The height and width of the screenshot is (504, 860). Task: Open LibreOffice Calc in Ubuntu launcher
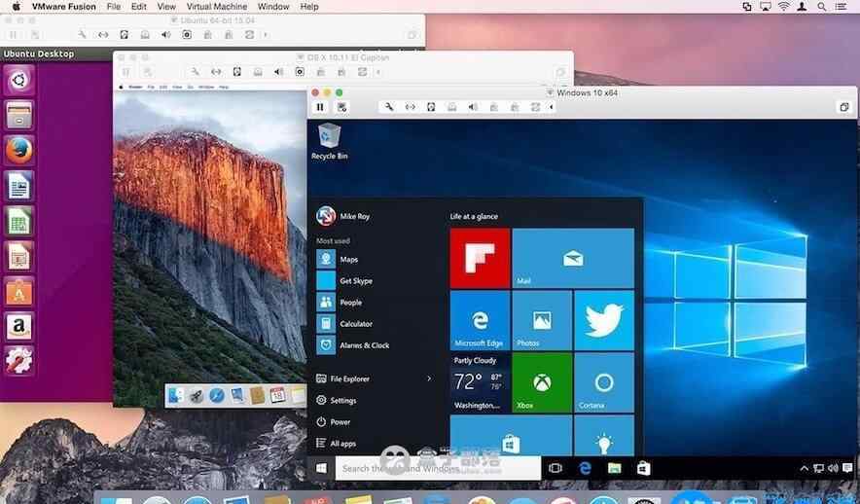point(19,221)
